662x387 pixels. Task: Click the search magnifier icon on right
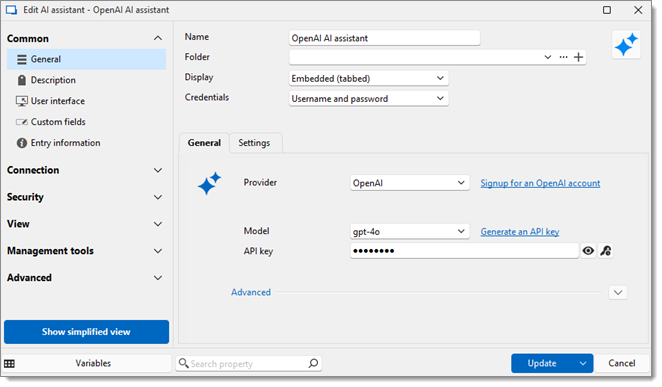click(313, 363)
